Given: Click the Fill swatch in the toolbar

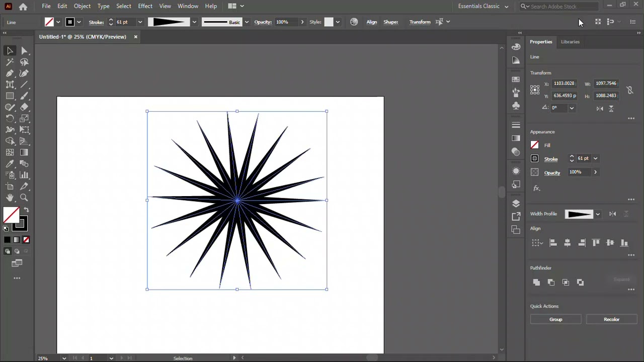Looking at the screenshot, I should 11,215.
